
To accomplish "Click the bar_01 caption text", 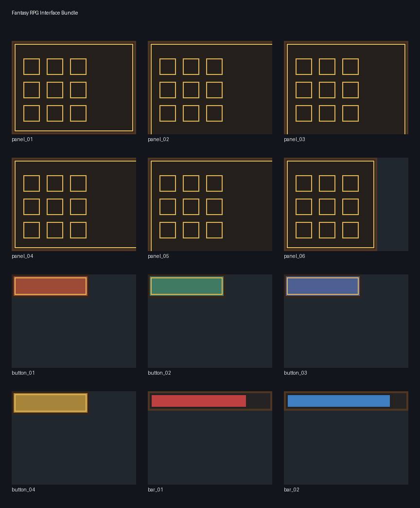I will 156,490.
